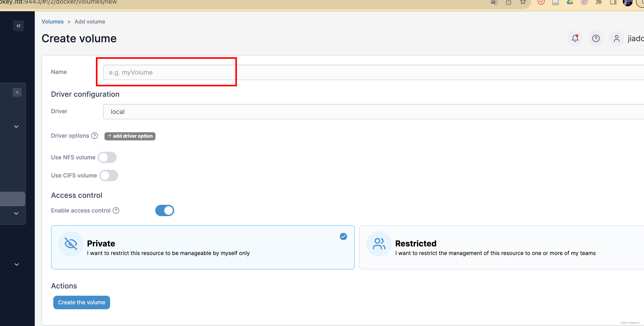Open the user account avatar icon
The height and width of the screenshot is (326, 644).
click(616, 38)
